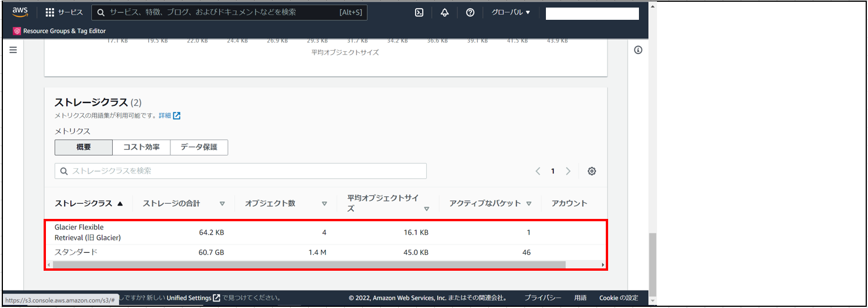The height and width of the screenshot is (308, 868).
Task: Open the サービス services grid menu
Action: coord(64,12)
